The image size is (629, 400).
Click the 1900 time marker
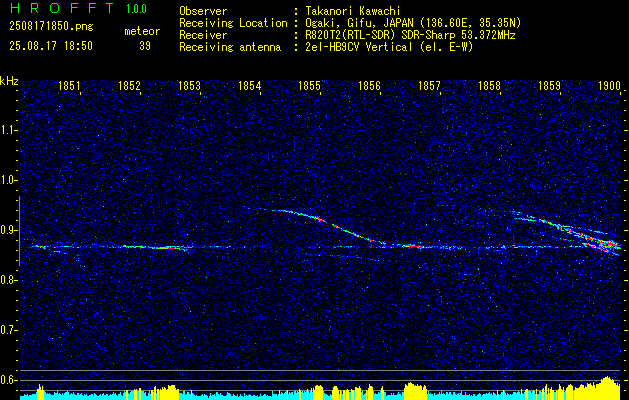pos(609,85)
